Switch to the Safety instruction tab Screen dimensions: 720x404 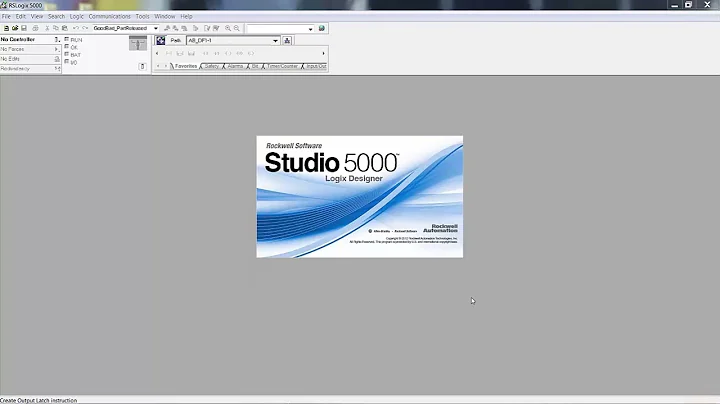tap(211, 66)
